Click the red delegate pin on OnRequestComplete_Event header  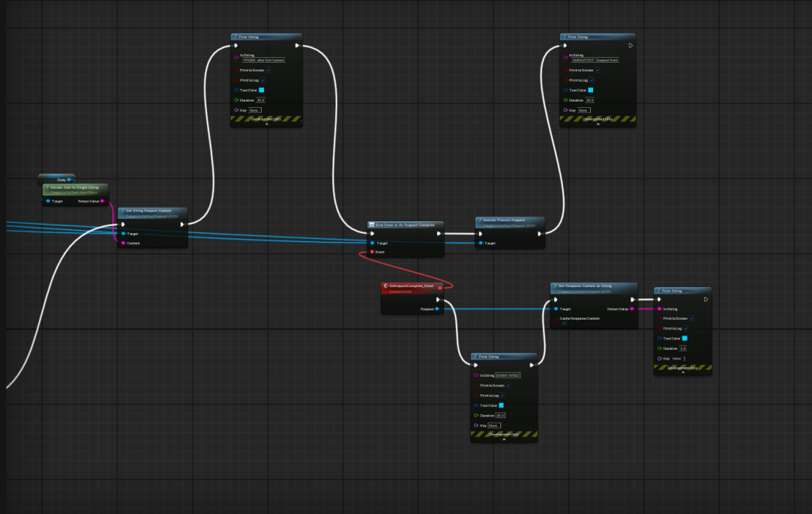(x=440, y=287)
